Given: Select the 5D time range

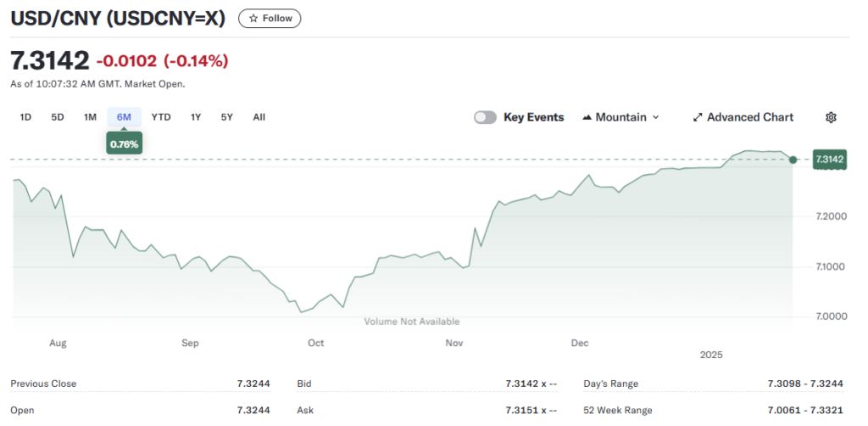Looking at the screenshot, I should [58, 117].
